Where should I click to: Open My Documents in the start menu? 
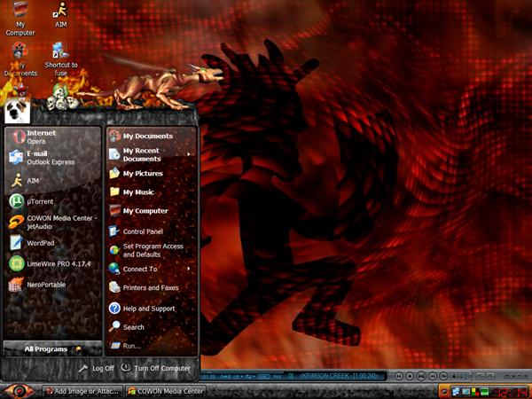click(152, 136)
